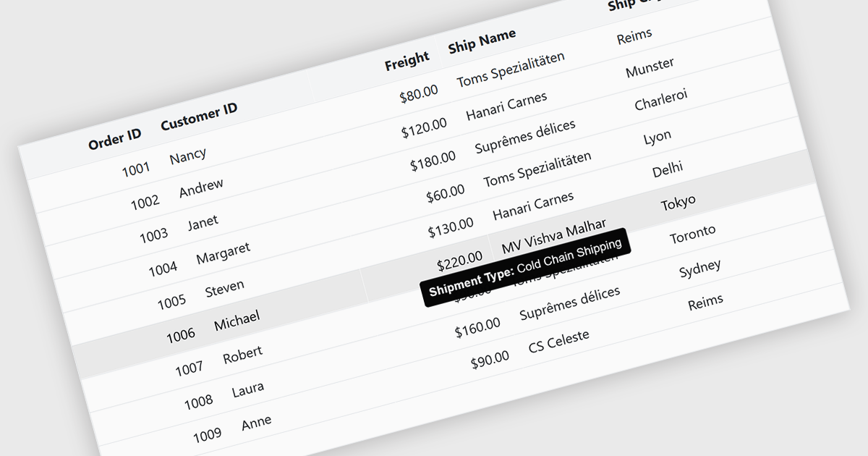Select the highlighted Michael row cell
Image resolution: width=868 pixels, height=456 pixels.
[237, 319]
